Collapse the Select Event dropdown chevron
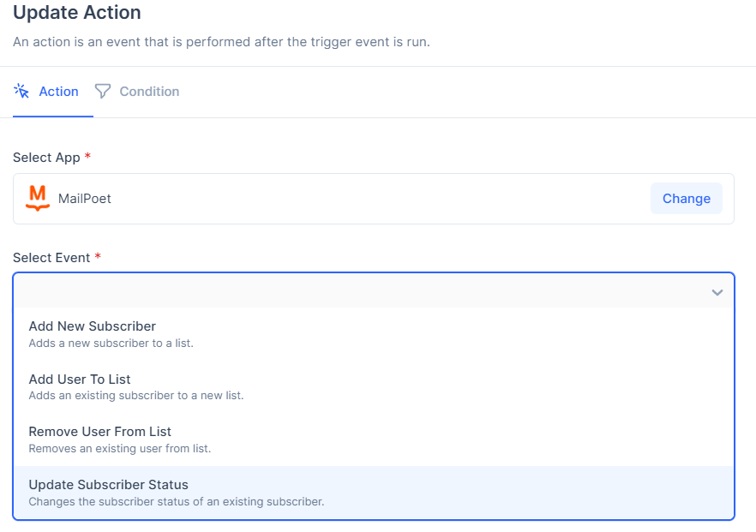756x532 pixels. 717,292
